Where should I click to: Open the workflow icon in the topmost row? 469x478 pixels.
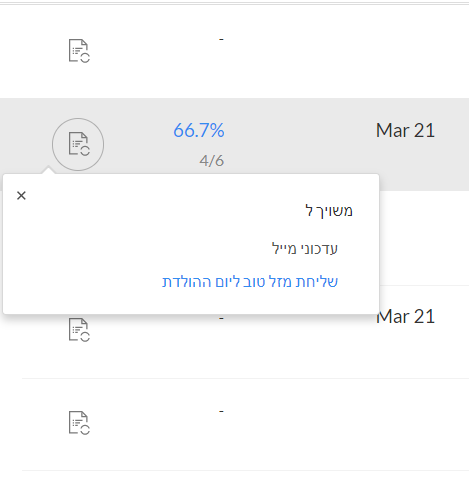79,51
